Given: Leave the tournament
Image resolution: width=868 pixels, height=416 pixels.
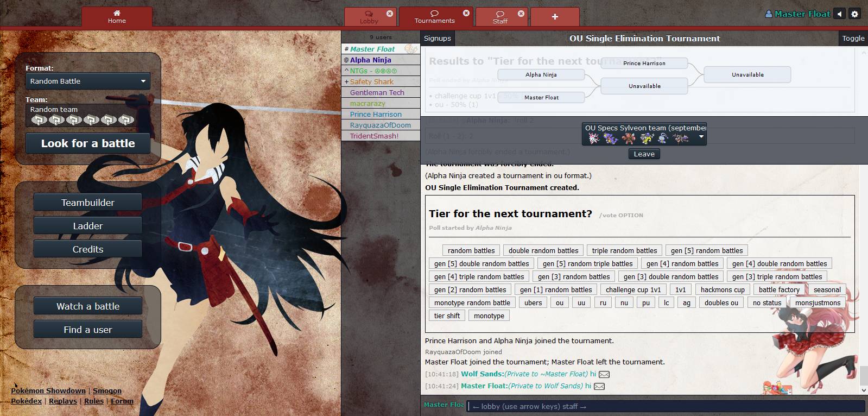Looking at the screenshot, I should (x=644, y=154).
